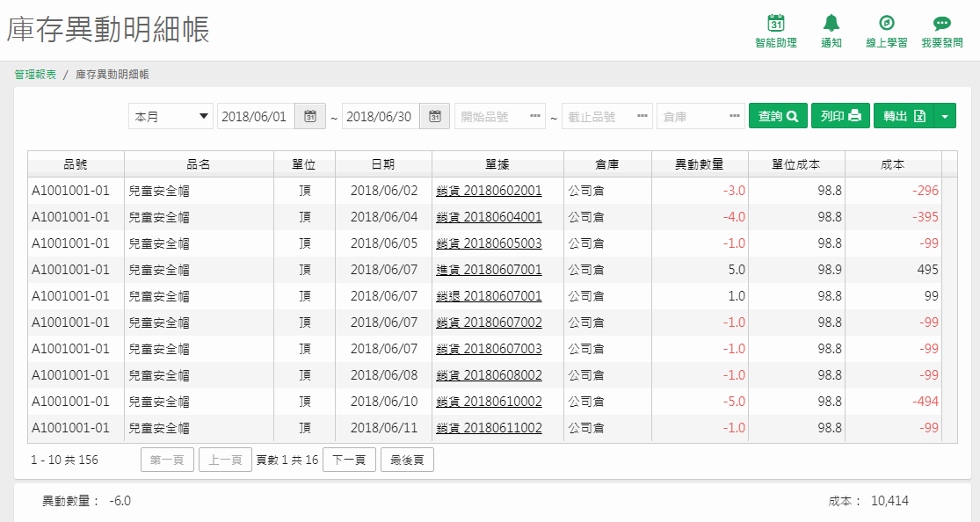This screenshot has height=522, width=980.
Task: Click the 列印 print button
Action: (840, 116)
